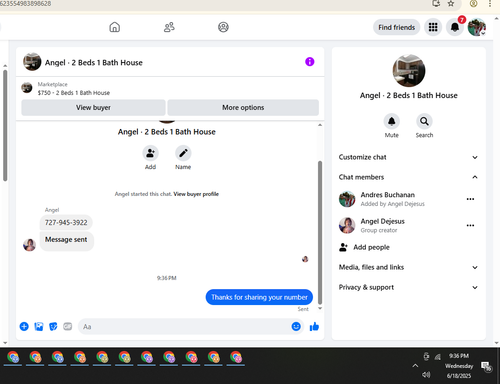The image size is (500, 384).
Task: Open the emoji picker smiley icon
Action: (x=296, y=326)
